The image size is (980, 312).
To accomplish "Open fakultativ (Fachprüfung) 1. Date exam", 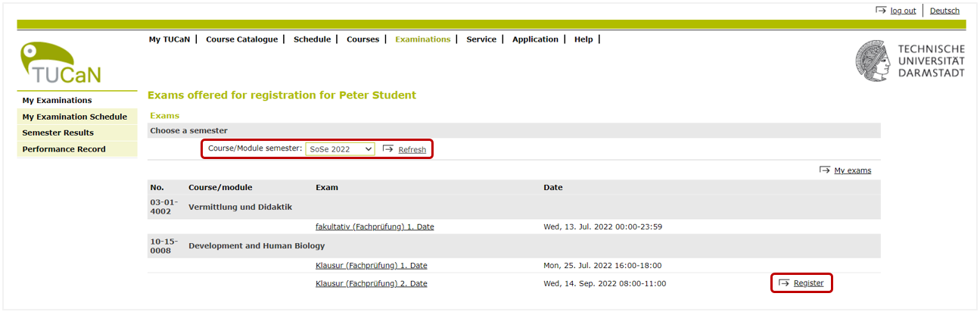I will (x=375, y=226).
